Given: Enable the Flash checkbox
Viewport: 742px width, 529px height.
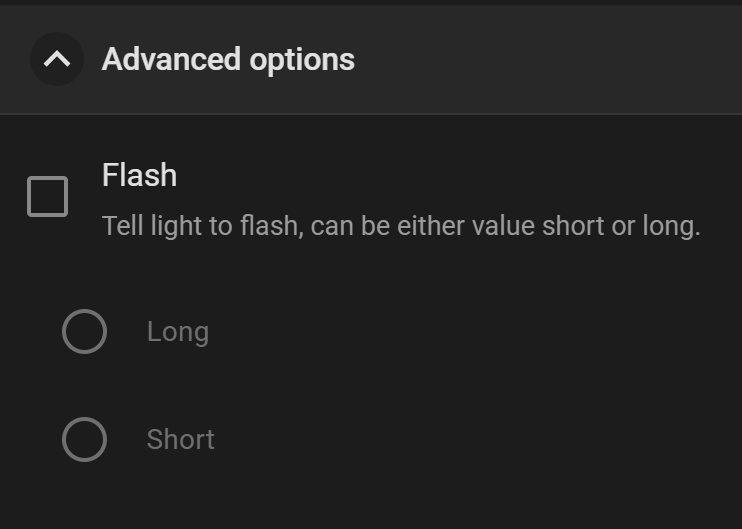Looking at the screenshot, I should point(47,196).
